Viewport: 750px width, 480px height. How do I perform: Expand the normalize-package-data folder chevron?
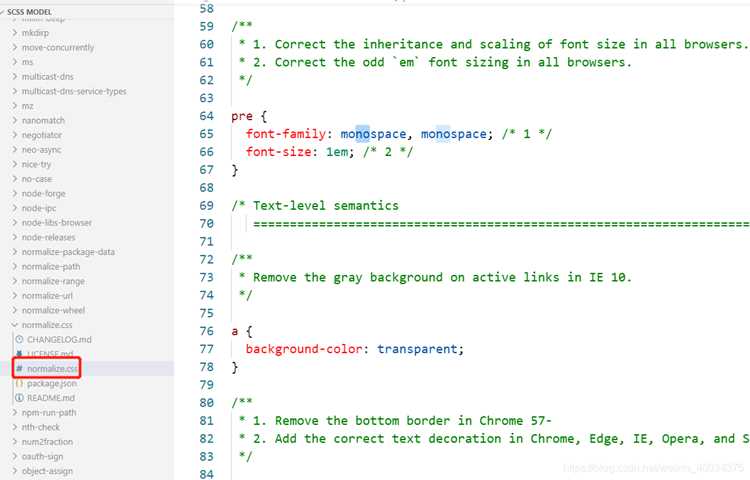tap(15, 251)
